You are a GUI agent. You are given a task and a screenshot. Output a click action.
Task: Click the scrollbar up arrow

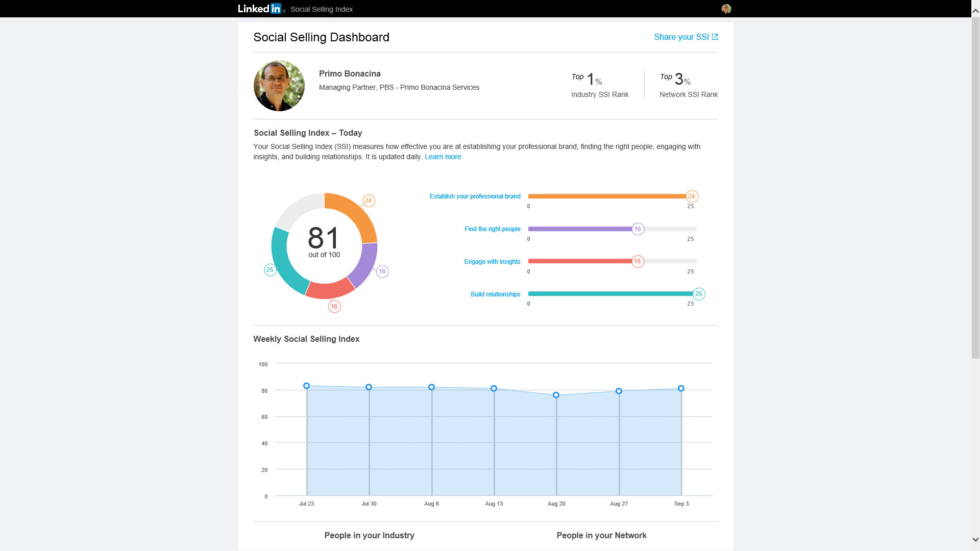[x=975, y=10]
